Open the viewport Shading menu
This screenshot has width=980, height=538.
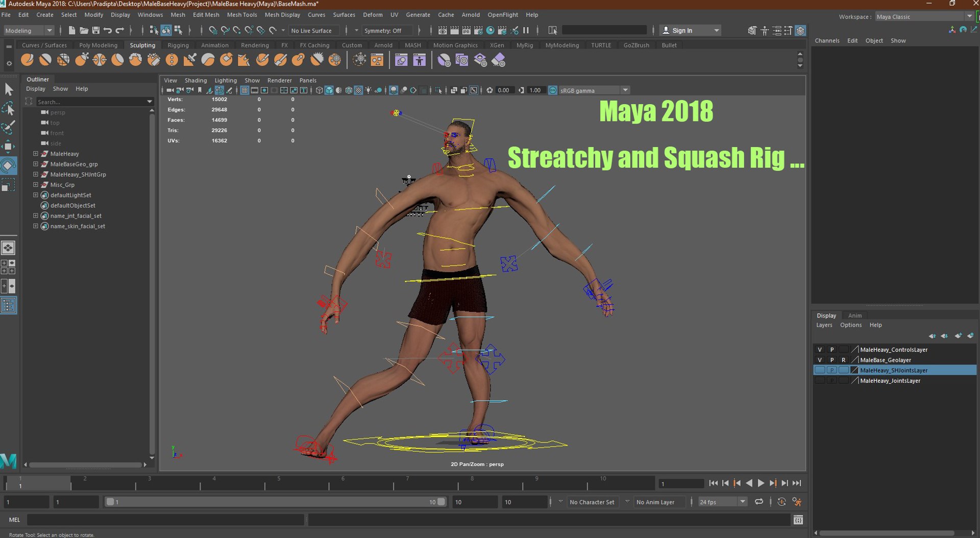(x=195, y=80)
